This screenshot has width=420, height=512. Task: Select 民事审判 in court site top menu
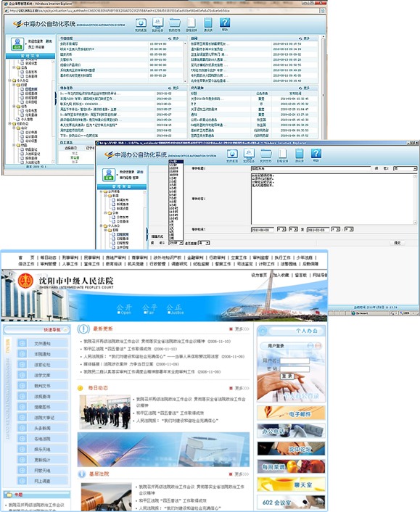tap(92, 257)
